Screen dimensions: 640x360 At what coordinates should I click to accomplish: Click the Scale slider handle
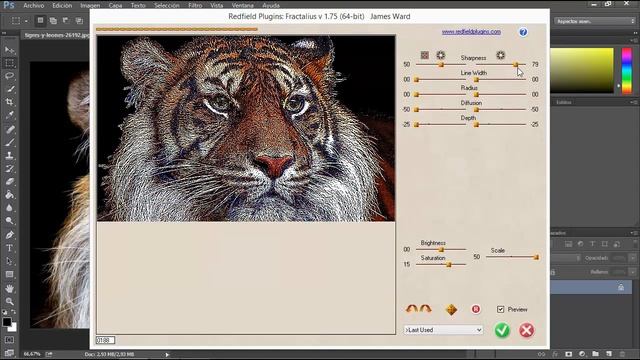536,257
